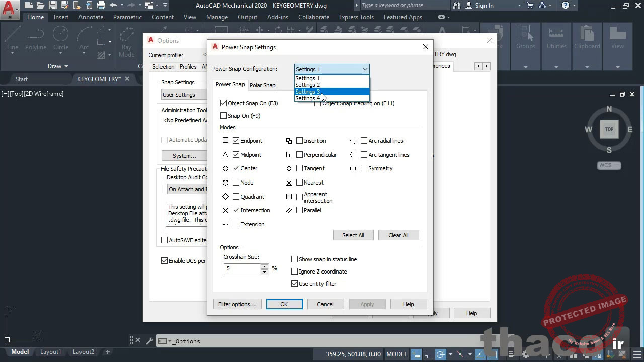Expand the Draw panel dropdown in the ribbon
The image size is (644, 362).
[58, 66]
